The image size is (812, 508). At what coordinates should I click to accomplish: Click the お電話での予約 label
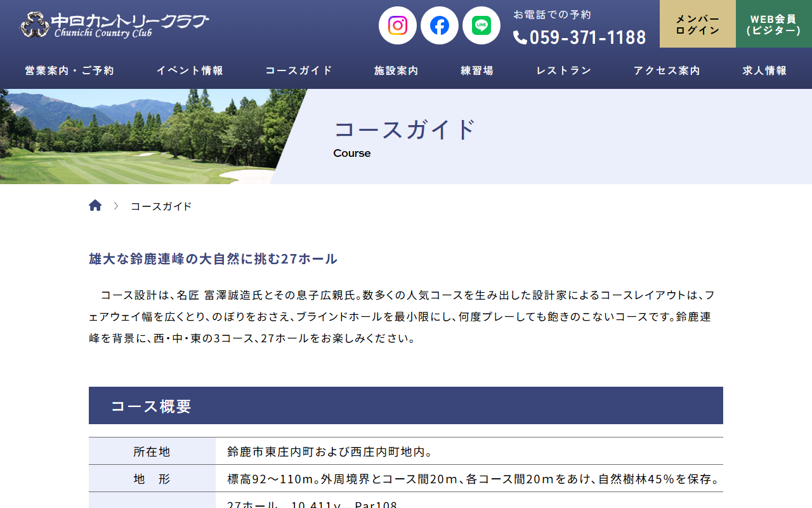[553, 15]
